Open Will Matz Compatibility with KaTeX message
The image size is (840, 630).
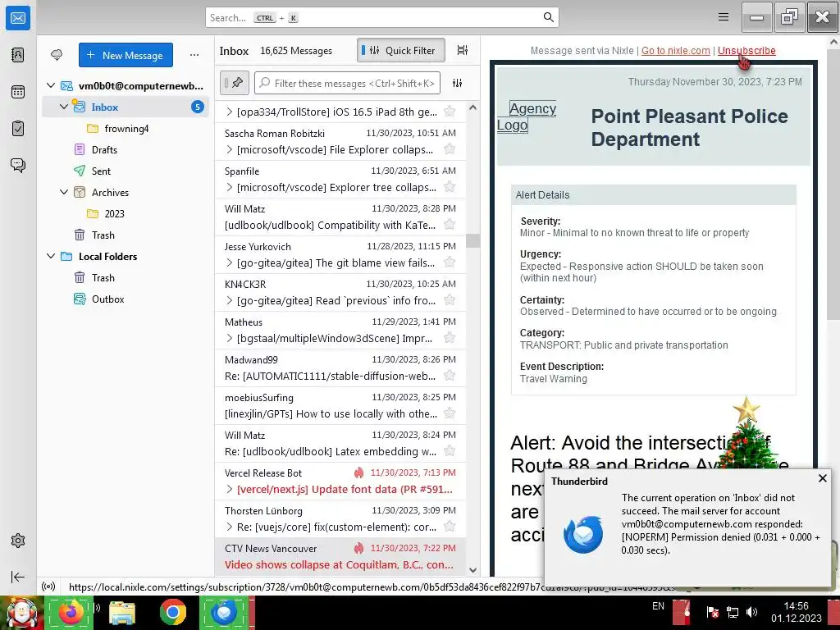tap(340, 217)
